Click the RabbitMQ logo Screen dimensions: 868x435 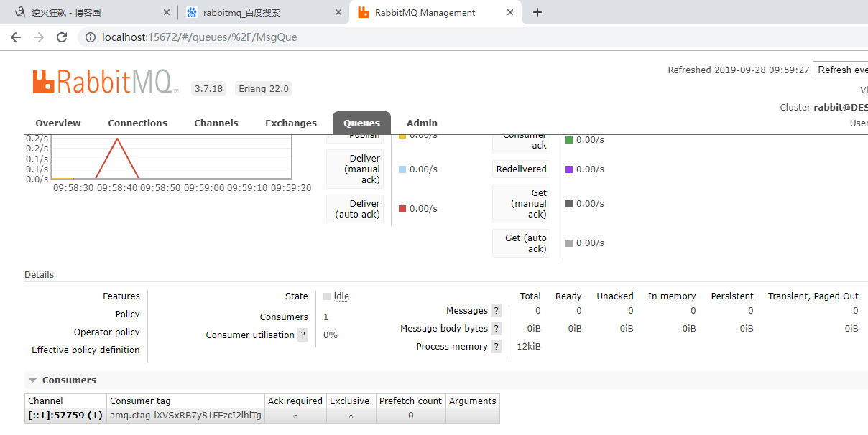pyautogui.click(x=106, y=82)
